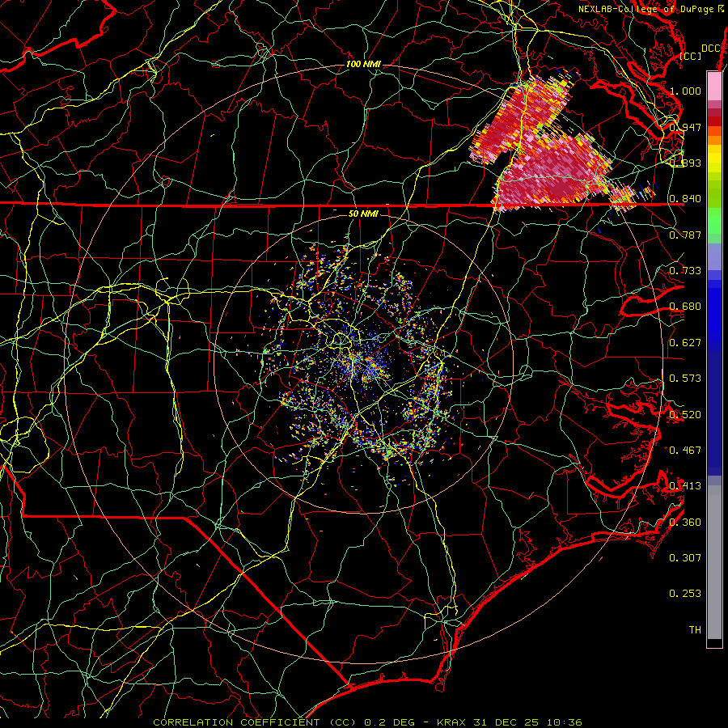Click the Correlation Coefficient caption at the bottom
Viewport: 728px width, 728px height.
tap(367, 722)
